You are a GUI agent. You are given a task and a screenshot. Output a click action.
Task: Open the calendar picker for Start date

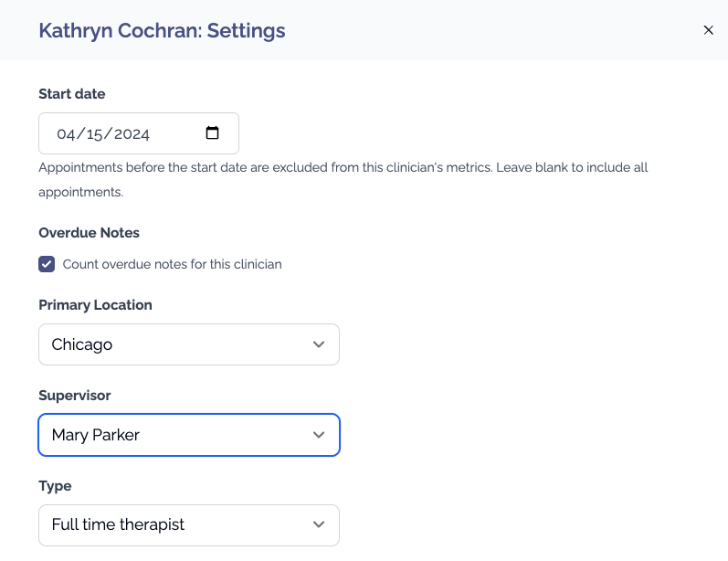coord(212,132)
